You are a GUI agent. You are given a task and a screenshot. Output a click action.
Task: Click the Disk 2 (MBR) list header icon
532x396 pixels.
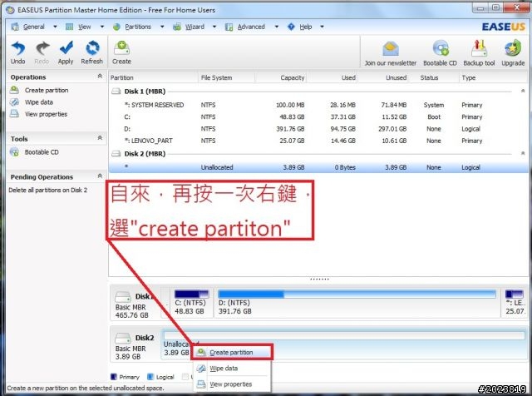(x=116, y=154)
